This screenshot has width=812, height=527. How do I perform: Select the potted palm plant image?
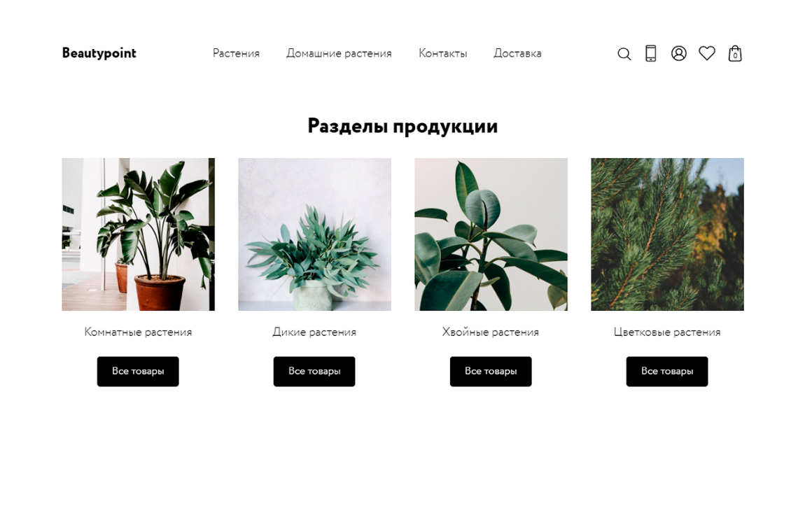(139, 234)
